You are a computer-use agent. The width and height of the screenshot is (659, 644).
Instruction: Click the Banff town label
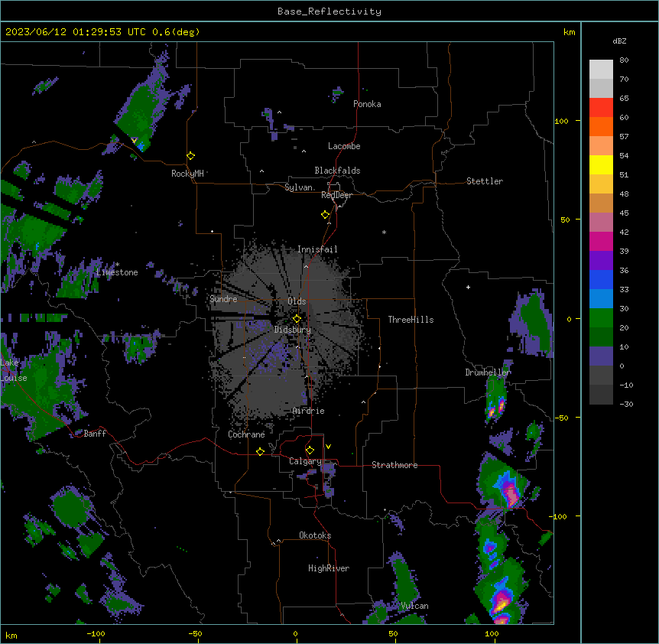95,434
